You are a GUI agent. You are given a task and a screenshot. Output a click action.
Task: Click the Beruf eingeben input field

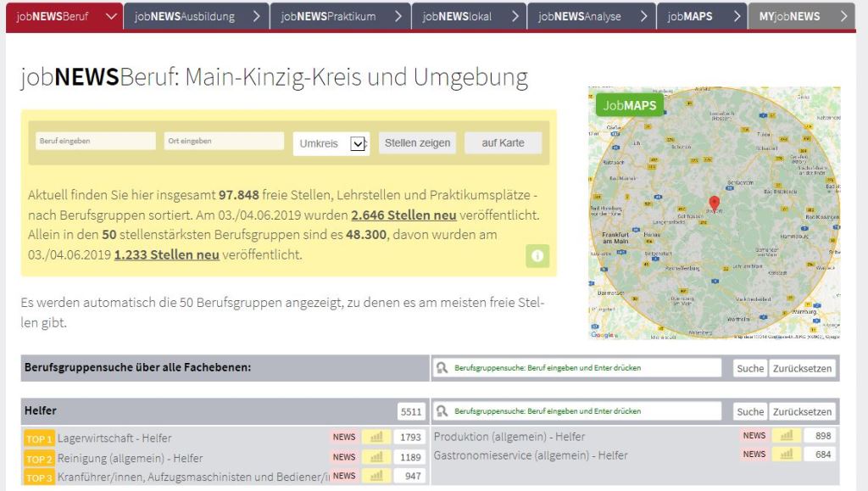coord(94,142)
